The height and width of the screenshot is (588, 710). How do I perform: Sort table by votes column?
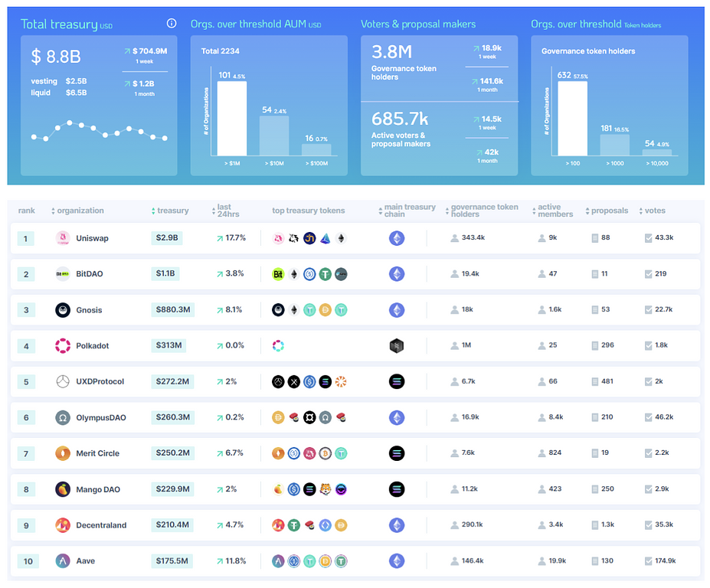[655, 211]
